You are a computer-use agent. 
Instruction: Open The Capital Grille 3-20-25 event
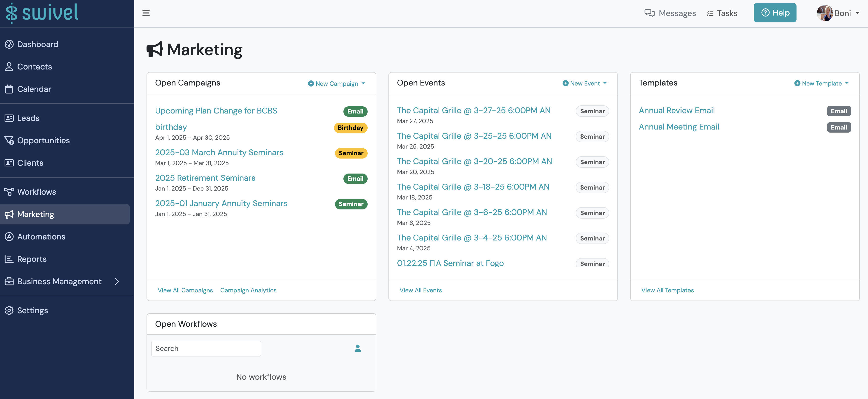click(x=474, y=161)
